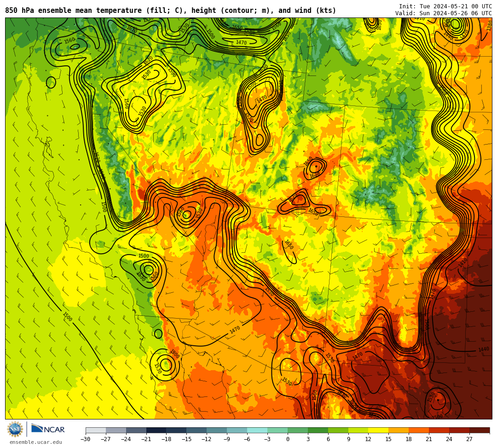The width and height of the screenshot is (497, 448).
Task: Click the 15 colorbar tick label
Action: point(388,439)
